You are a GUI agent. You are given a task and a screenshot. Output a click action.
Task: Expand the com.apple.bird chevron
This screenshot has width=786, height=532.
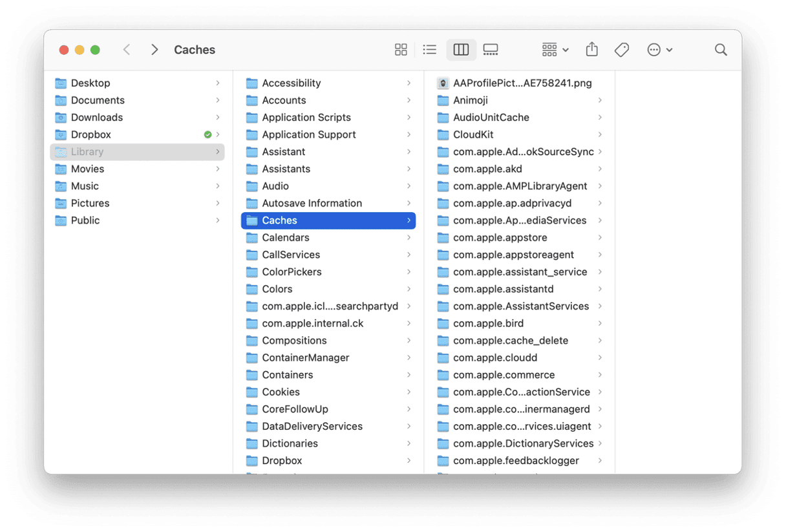[x=600, y=323]
